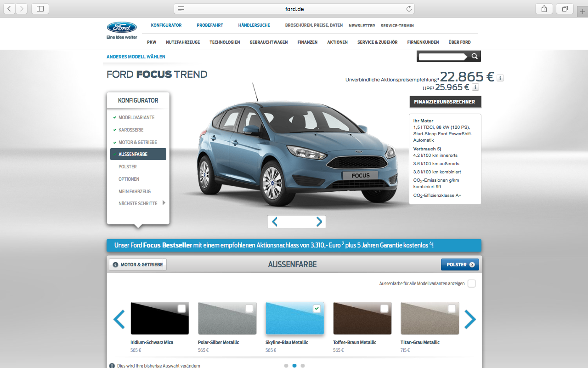The width and height of the screenshot is (588, 368).
Task: Reload the ford.de page
Action: pos(409,9)
